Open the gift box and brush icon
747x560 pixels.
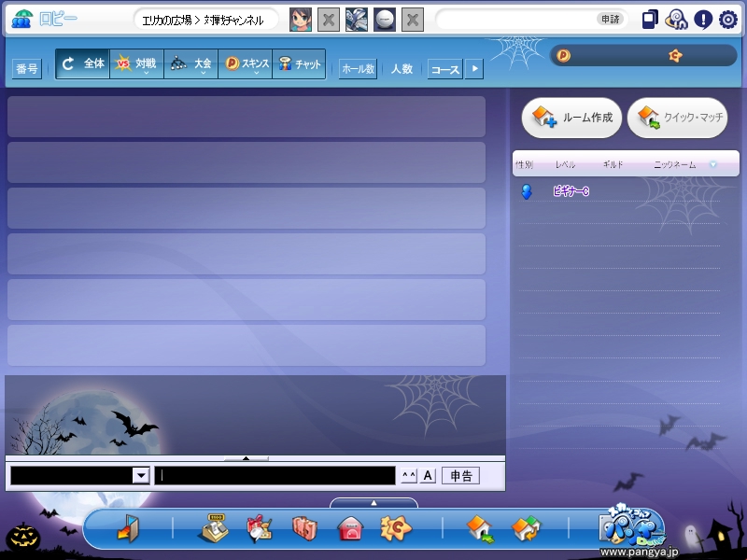(260, 528)
